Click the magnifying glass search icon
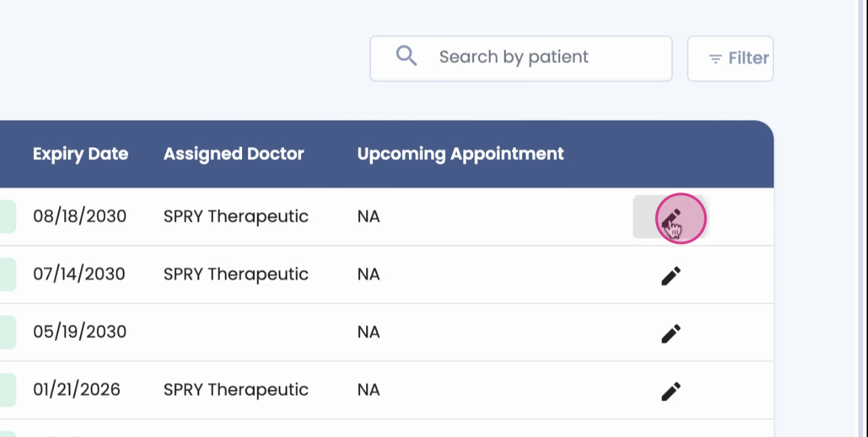868x437 pixels. (x=406, y=56)
